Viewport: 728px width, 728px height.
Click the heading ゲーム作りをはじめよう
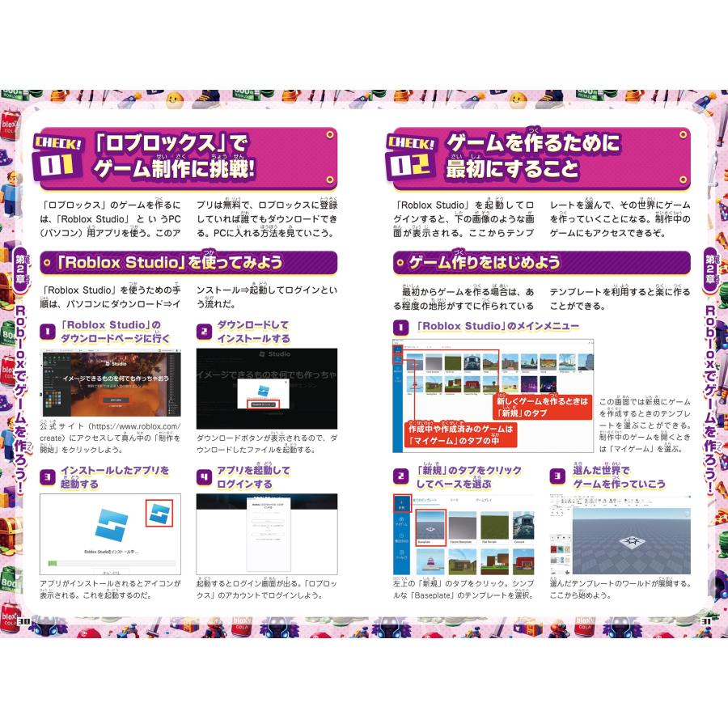(485, 262)
